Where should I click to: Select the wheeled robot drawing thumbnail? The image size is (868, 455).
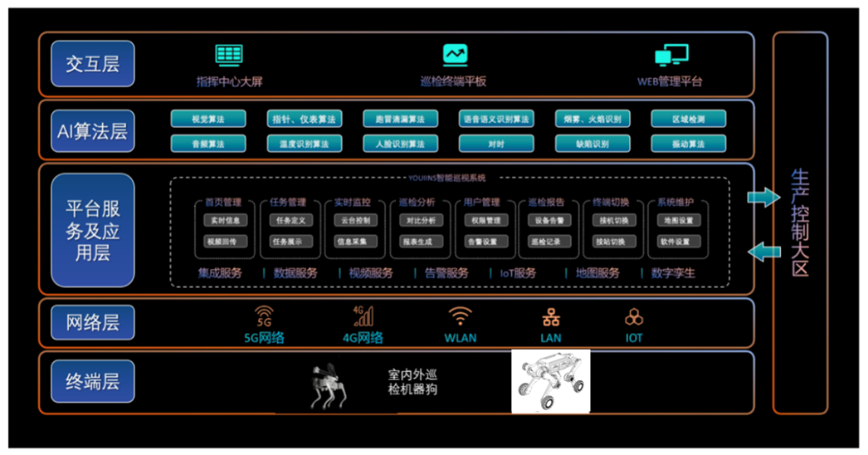coord(550,381)
